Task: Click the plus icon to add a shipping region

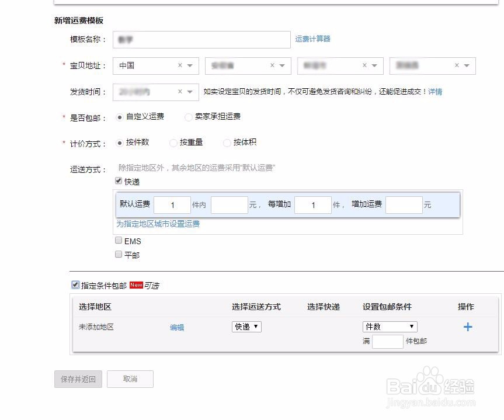Action: pos(467,327)
